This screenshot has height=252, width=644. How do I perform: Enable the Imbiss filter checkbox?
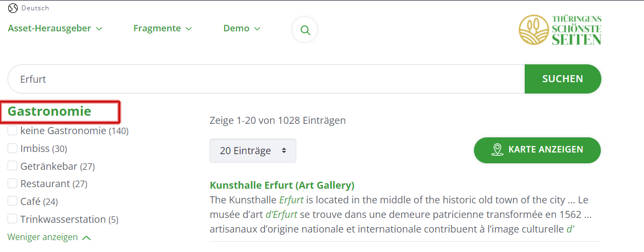click(x=13, y=148)
